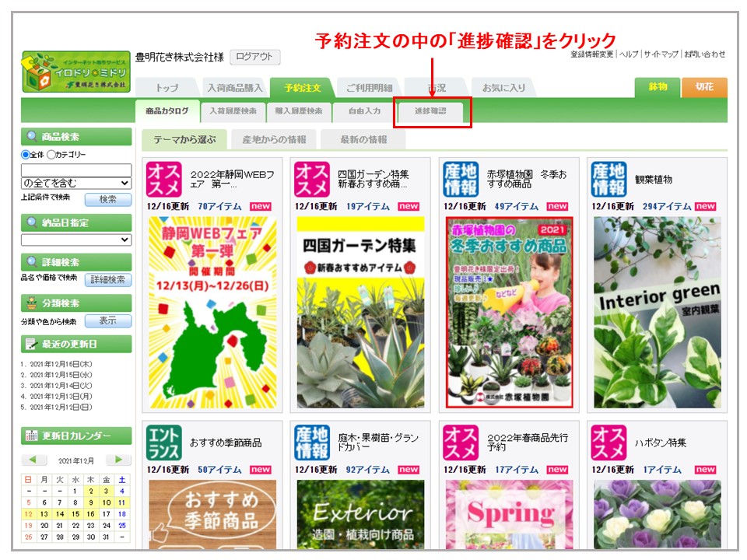Open the 納品日指定 date dropdown
Screen dimensions: 747x560
click(76, 240)
